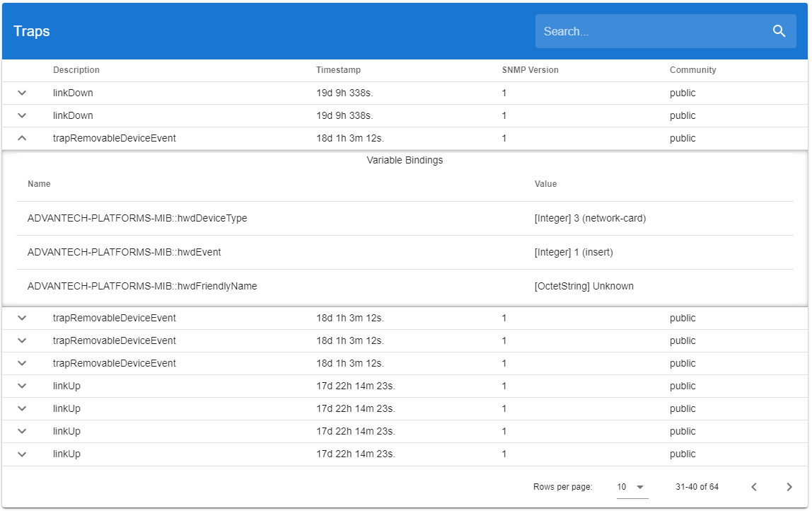812x511 pixels.
Task: Expand the first linkDown trap row
Action: pyautogui.click(x=22, y=93)
